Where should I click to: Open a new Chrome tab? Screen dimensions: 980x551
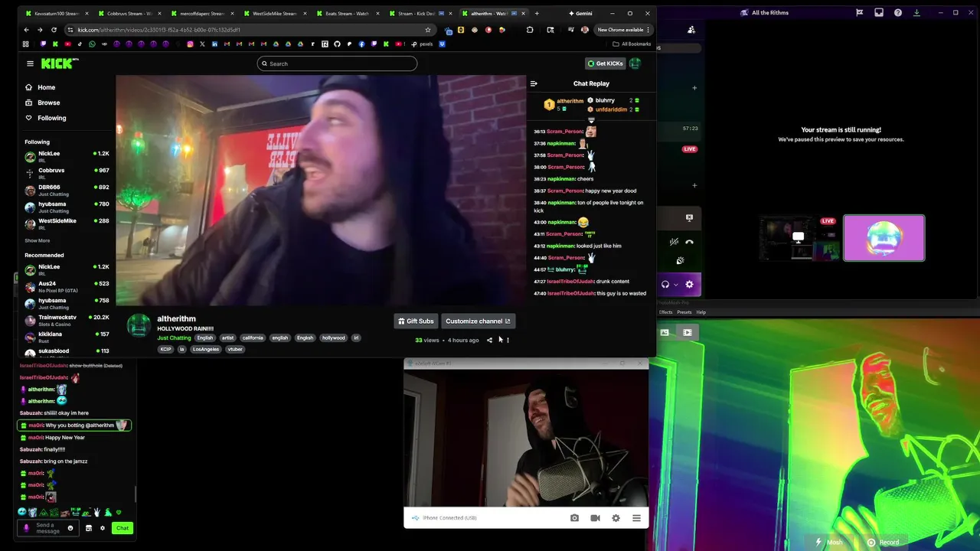click(x=537, y=13)
